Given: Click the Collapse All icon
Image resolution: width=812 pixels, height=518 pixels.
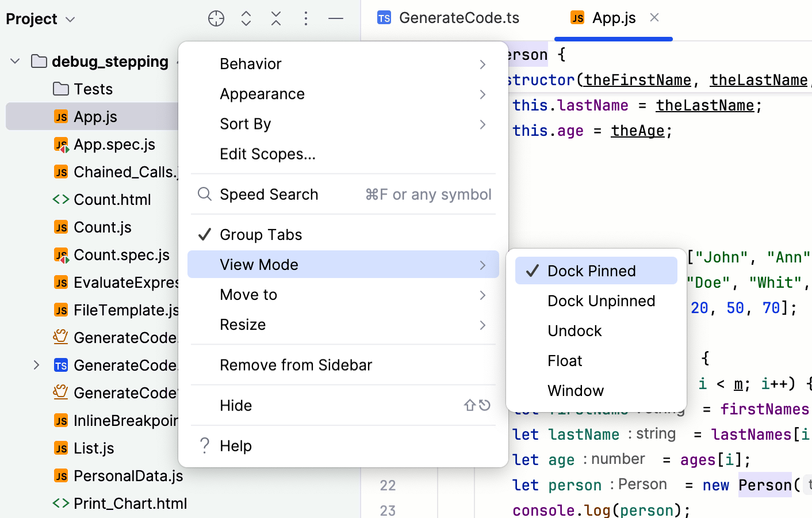Looking at the screenshot, I should click(x=276, y=18).
